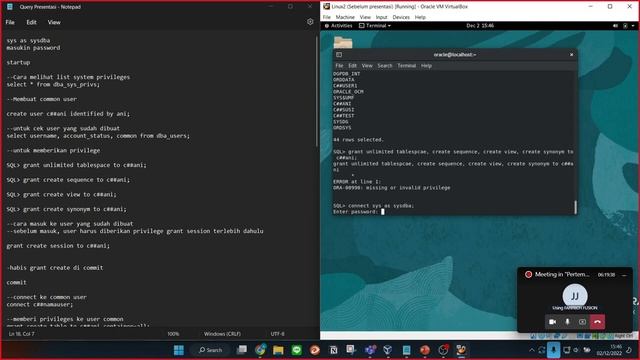
Task: Open Chrome from the taskbar
Action: (x=260, y=350)
